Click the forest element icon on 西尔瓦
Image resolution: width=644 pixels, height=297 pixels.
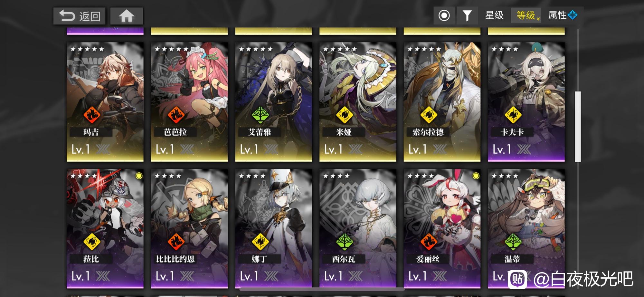click(345, 242)
